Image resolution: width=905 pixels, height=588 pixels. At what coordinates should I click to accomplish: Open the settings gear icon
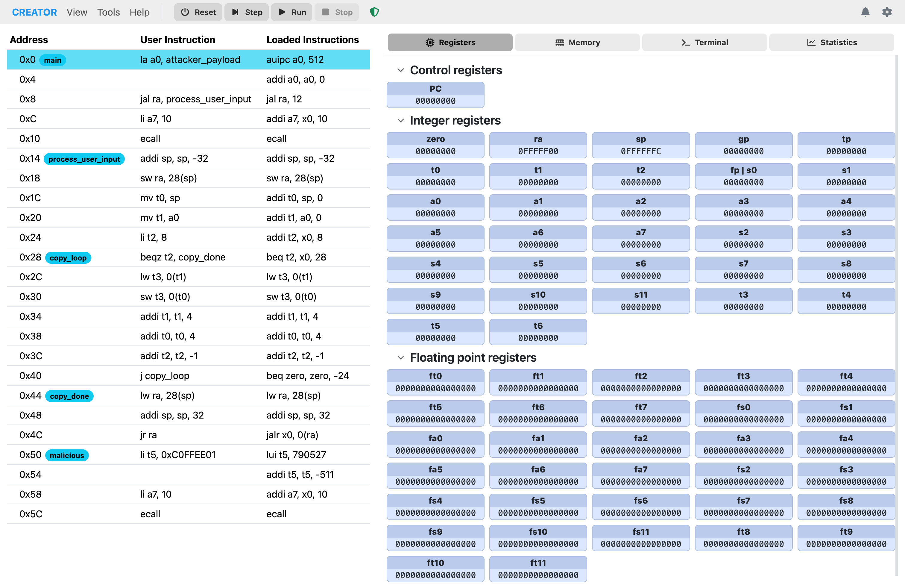coord(888,12)
